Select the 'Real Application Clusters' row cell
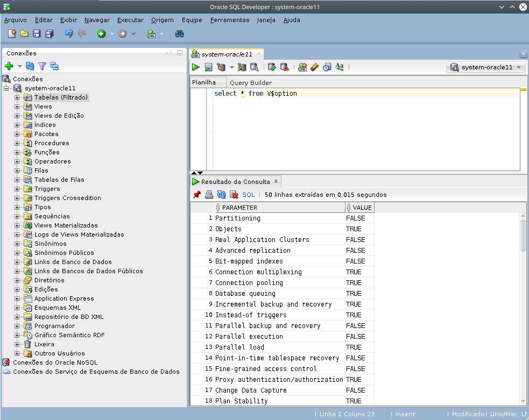The image size is (529, 420). 280,240
